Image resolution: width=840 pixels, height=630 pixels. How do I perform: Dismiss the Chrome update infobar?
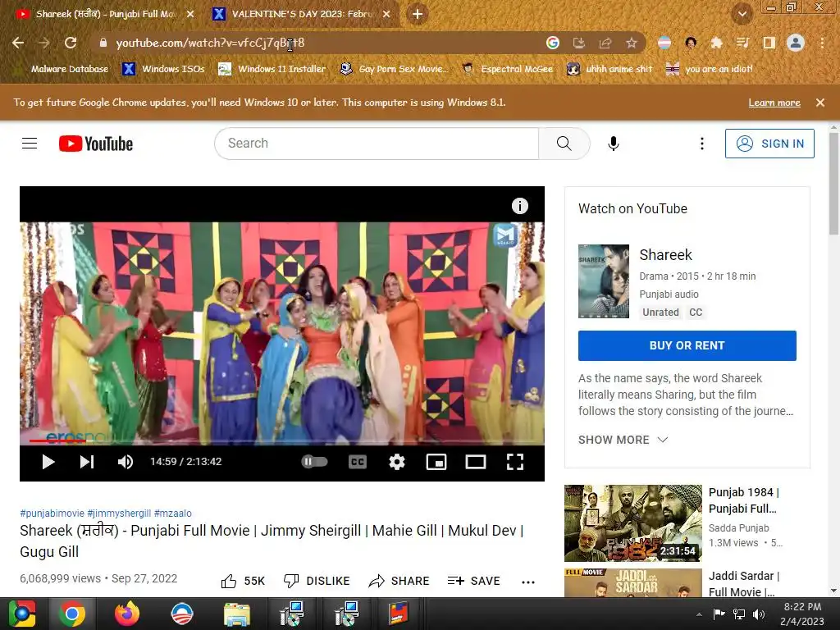820,103
